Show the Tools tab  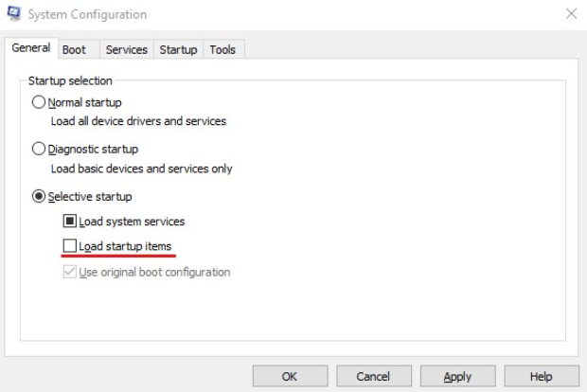click(x=222, y=50)
